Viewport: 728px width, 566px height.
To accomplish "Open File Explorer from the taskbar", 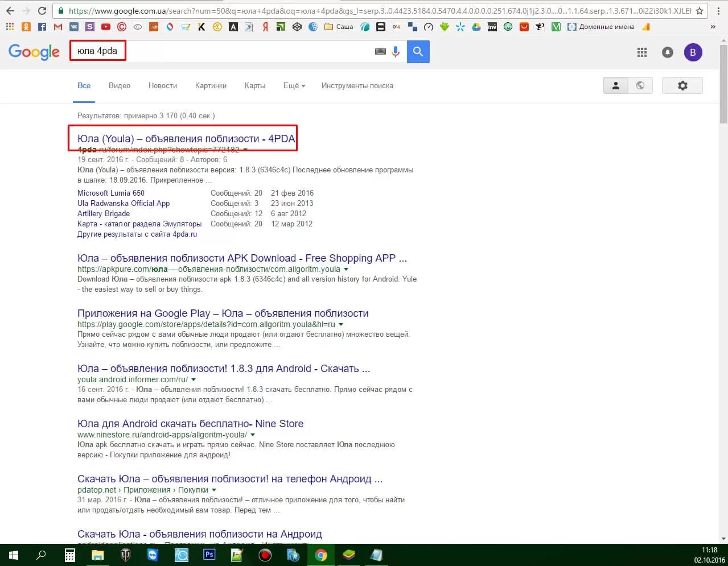I will (x=98, y=555).
